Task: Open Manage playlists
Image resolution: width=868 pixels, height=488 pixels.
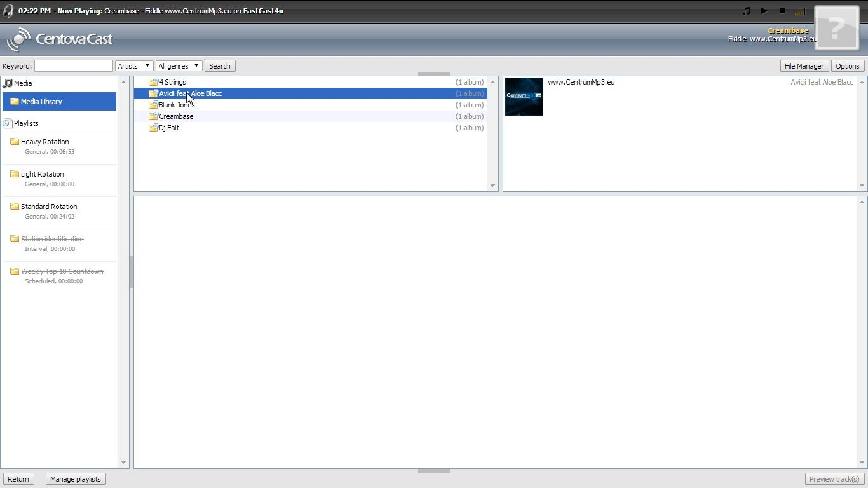Action: [x=76, y=479]
